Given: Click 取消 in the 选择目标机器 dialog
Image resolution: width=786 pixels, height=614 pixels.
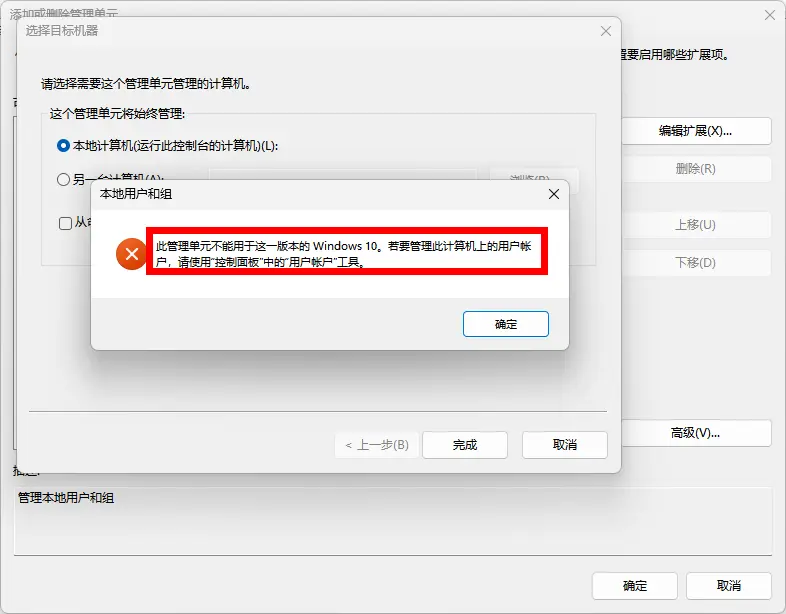Looking at the screenshot, I should point(564,445).
